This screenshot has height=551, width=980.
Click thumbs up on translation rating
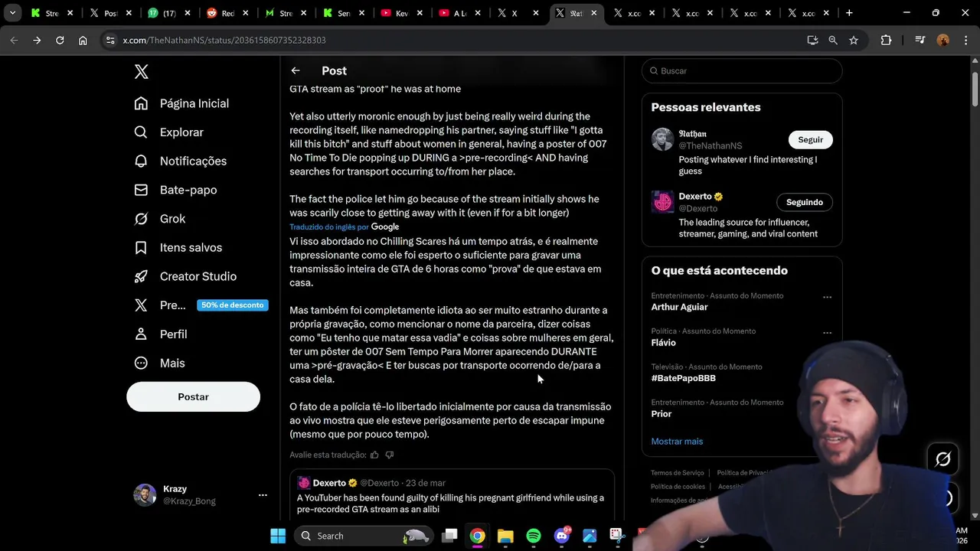374,455
